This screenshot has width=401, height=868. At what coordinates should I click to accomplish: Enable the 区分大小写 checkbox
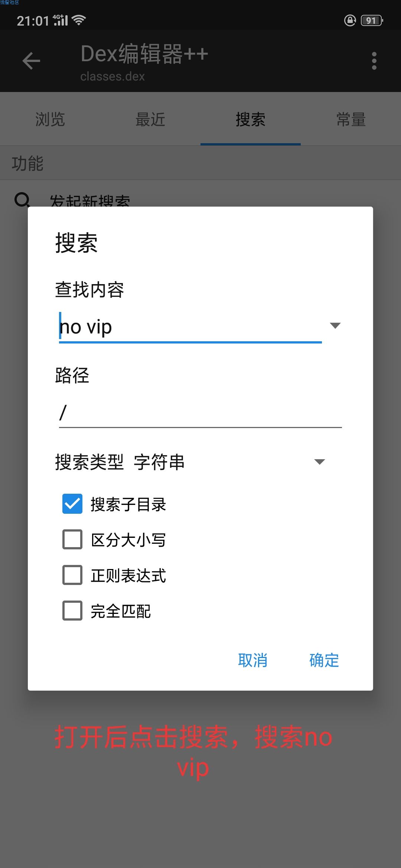tap(72, 539)
